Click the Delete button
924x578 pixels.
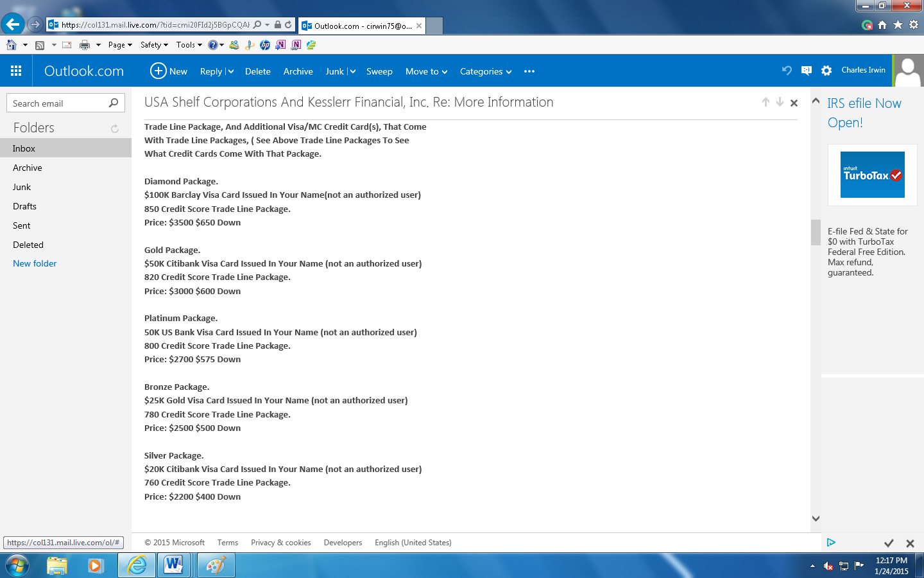[257, 71]
